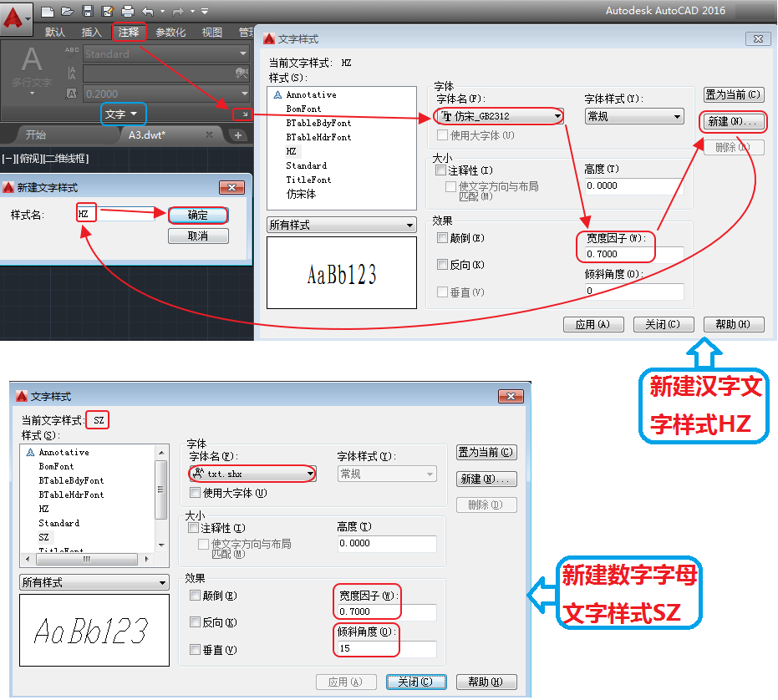Open the 仿宋_GB2312 font name dropdown
The width and height of the screenshot is (778, 700).
[x=500, y=116]
